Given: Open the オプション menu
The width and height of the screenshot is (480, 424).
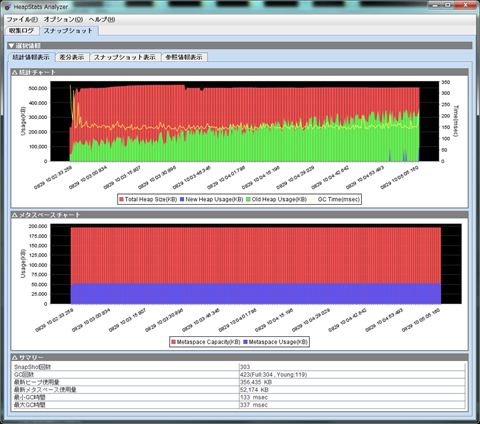Looking at the screenshot, I should tap(63, 19).
